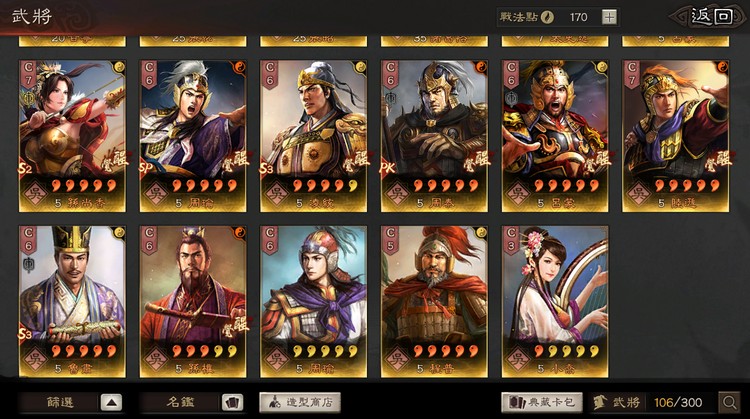Image resolution: width=750 pixels, height=419 pixels.
Task: Select the 孫尚香 S2 general card
Action: coord(72,136)
